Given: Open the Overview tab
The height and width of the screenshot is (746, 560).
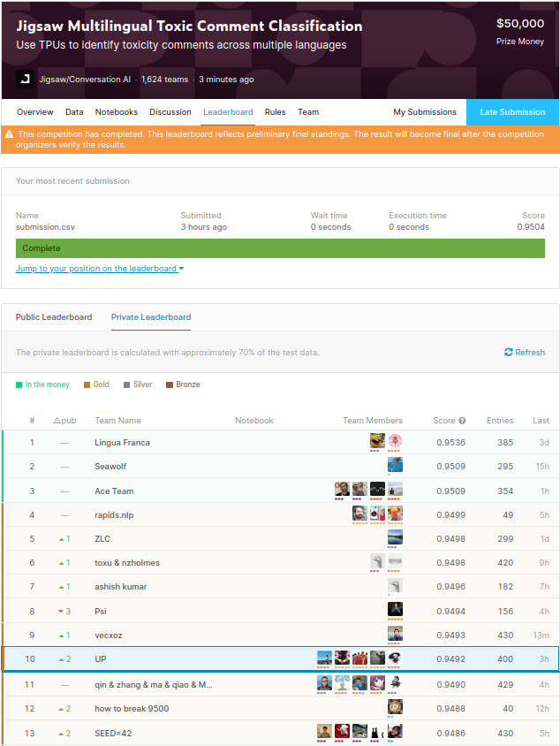Looking at the screenshot, I should coord(35,112).
